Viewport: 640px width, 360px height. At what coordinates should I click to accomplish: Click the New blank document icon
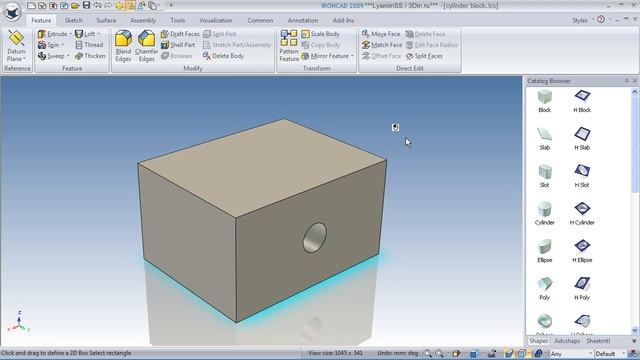(31, 6)
